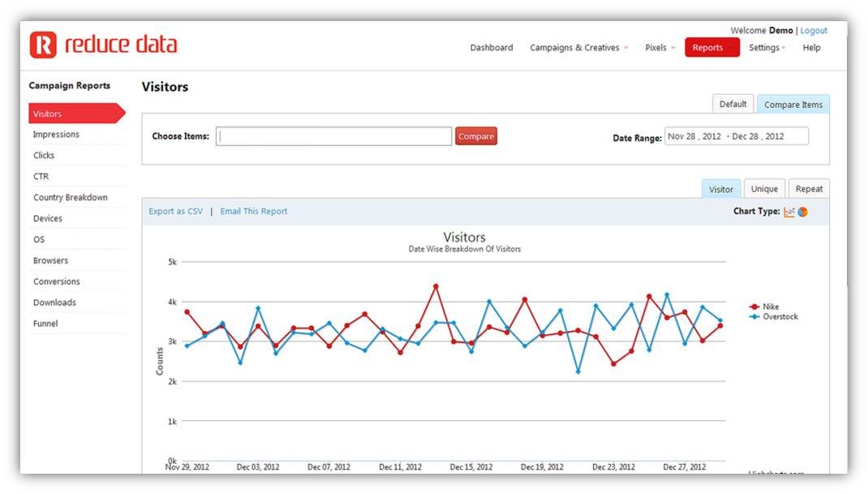
Task: Click the Reduce Data logo icon
Action: pyautogui.click(x=43, y=45)
